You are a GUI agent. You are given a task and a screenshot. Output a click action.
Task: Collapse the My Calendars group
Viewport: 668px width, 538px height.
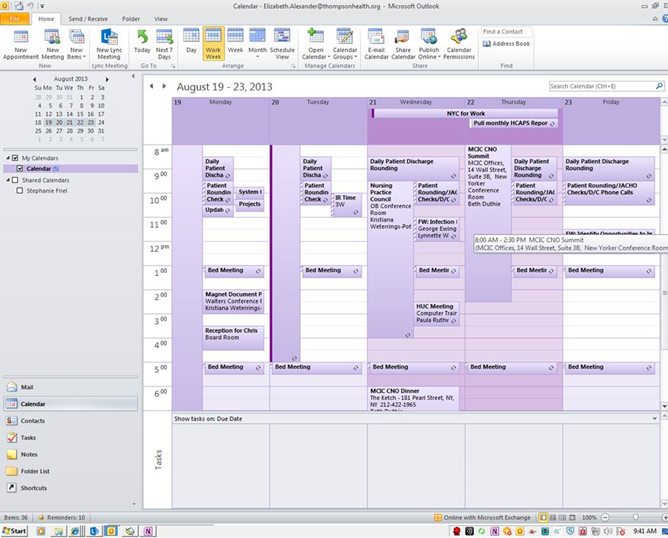click(x=8, y=158)
